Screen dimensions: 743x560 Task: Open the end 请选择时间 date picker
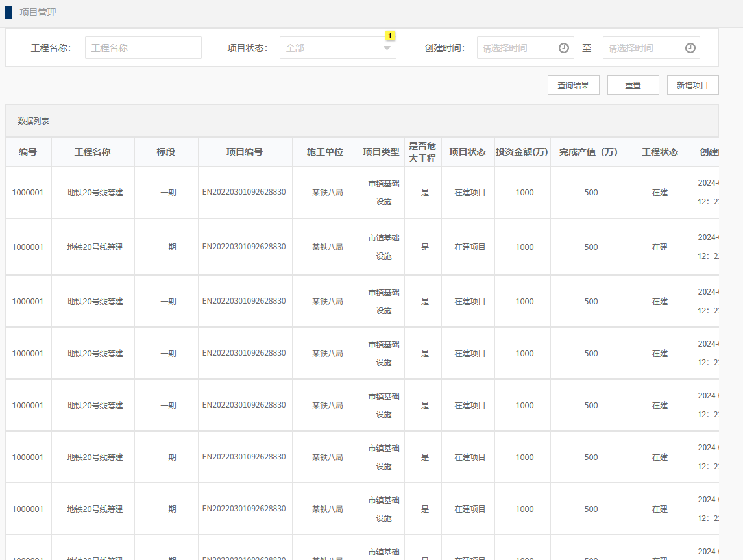(x=644, y=48)
